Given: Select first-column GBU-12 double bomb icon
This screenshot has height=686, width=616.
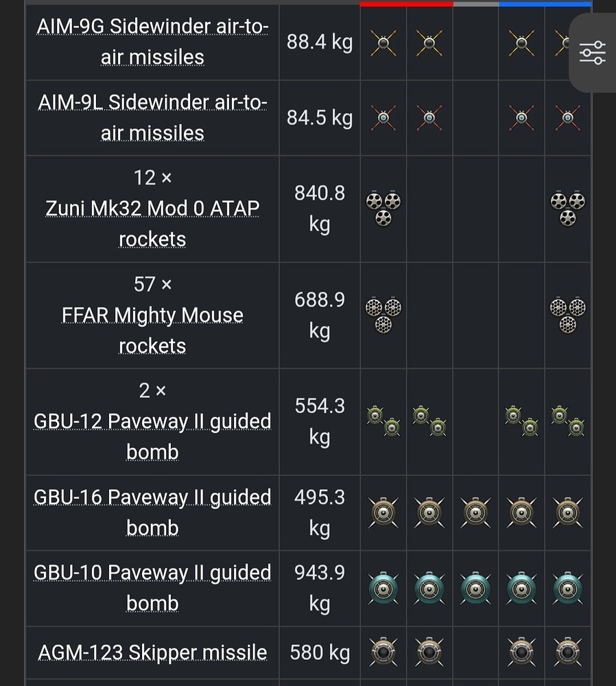Looking at the screenshot, I should pos(383,421).
